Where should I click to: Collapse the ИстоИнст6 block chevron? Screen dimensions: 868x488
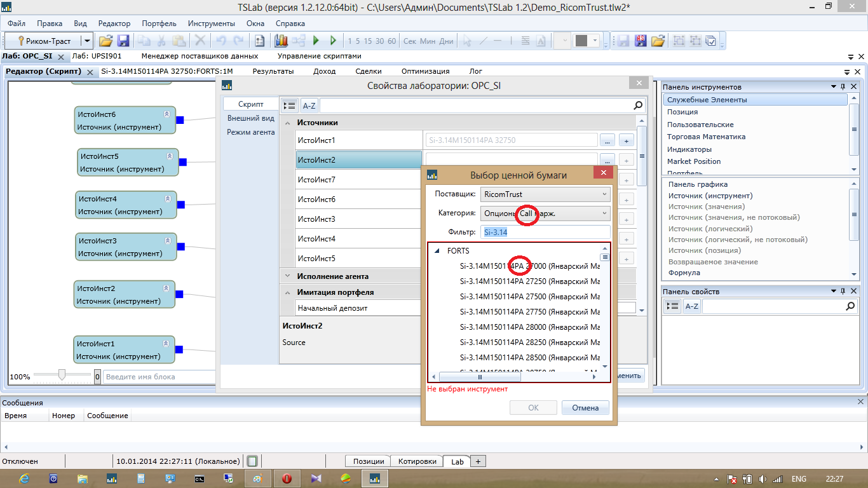coord(167,114)
